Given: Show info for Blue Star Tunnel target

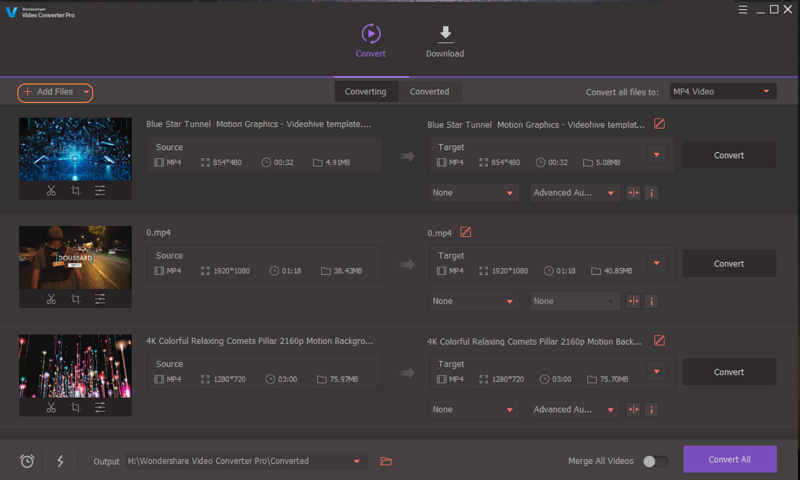Looking at the screenshot, I should (651, 192).
